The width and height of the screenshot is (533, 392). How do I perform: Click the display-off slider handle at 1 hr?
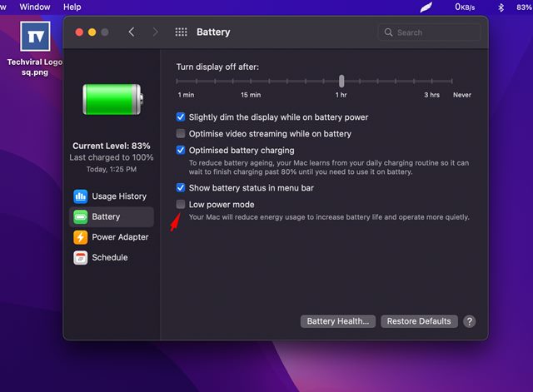pos(341,82)
